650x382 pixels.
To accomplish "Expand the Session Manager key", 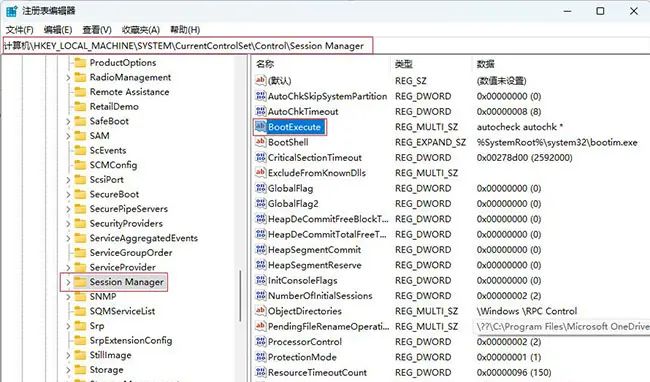I will click(68, 282).
